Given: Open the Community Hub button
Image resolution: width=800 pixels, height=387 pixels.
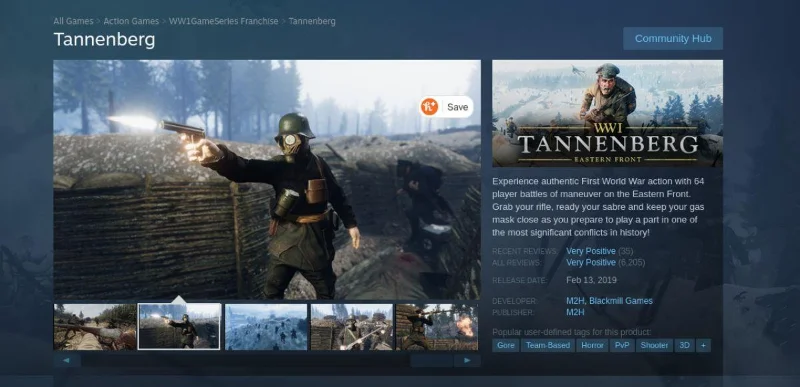Looking at the screenshot, I should (672, 39).
